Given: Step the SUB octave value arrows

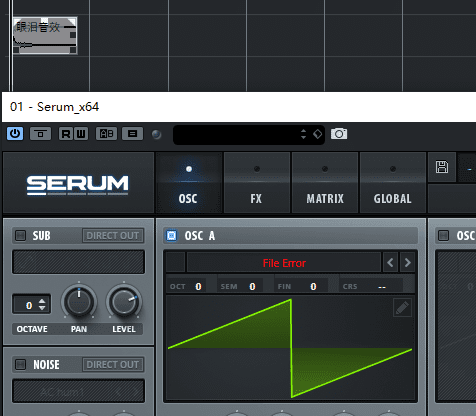Looking at the screenshot, I should (42, 304).
